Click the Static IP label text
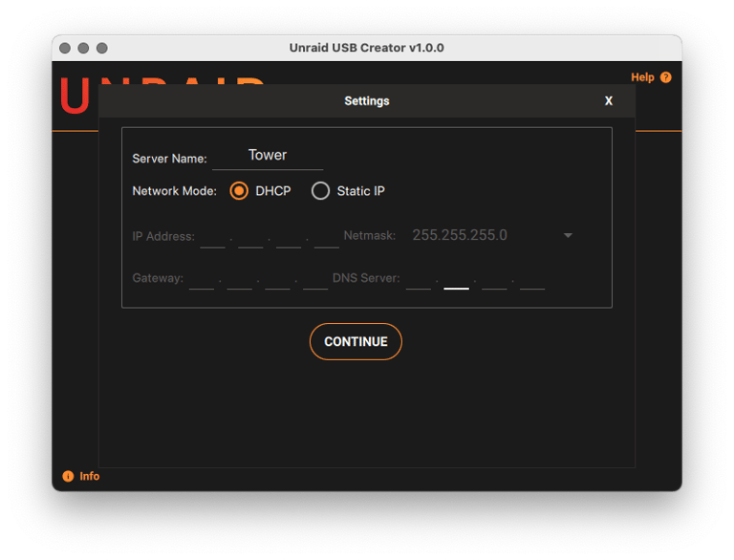Image resolution: width=734 pixels, height=560 pixels. pyautogui.click(x=361, y=191)
